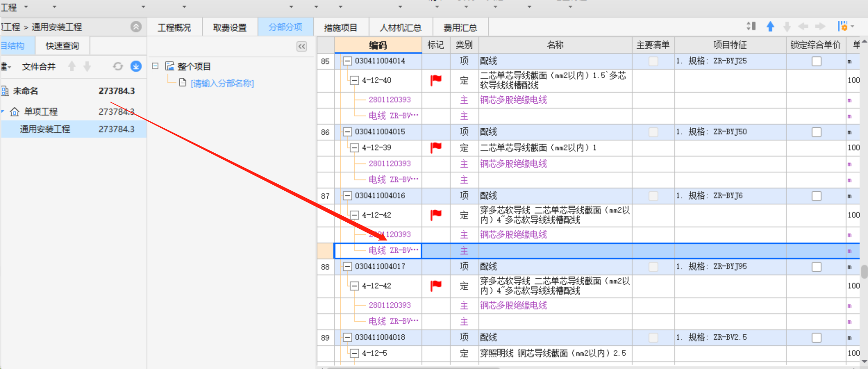
Task: Click the table scrollbar up arrow
Action: tap(864, 41)
